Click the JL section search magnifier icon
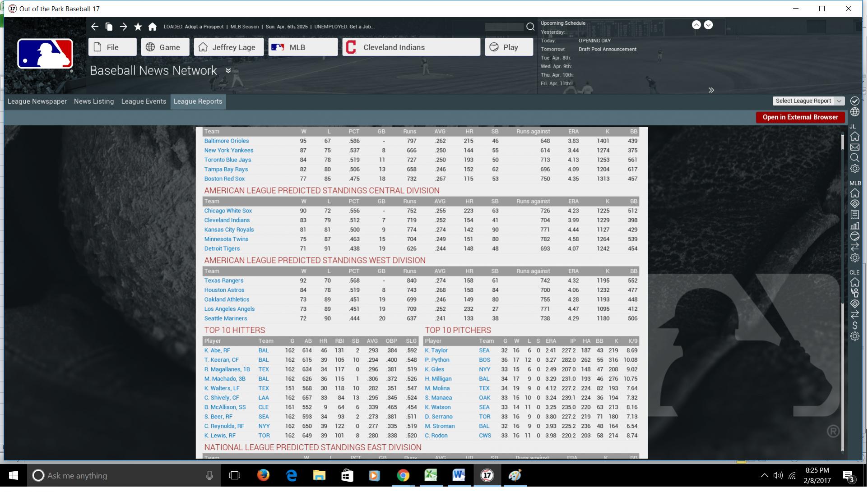Viewport: 868px width, 492px height. click(854, 158)
